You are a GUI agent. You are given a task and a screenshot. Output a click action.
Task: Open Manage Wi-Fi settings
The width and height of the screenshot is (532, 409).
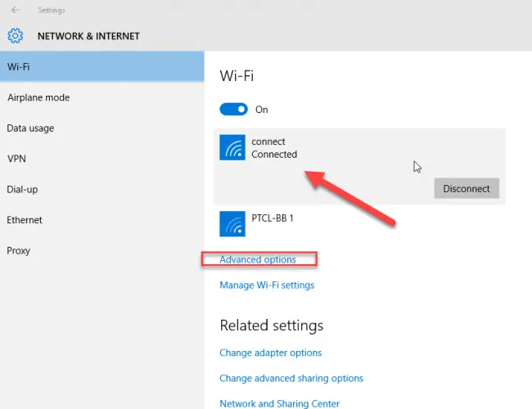[267, 285]
